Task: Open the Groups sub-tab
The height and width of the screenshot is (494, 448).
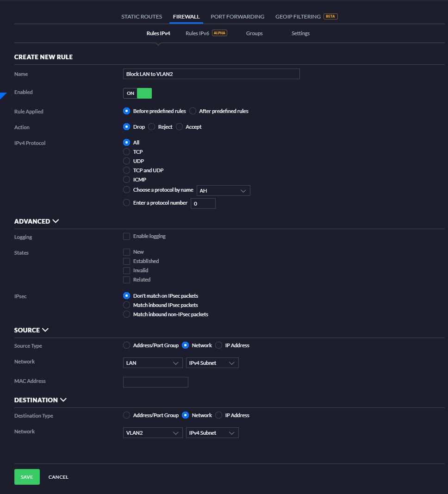Action: 255,33
